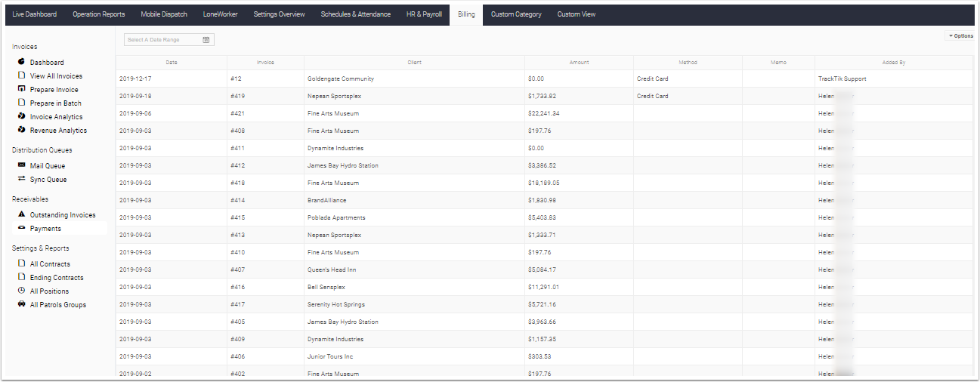980x382 pixels.
Task: Expand the Options dropdown
Action: click(x=960, y=35)
